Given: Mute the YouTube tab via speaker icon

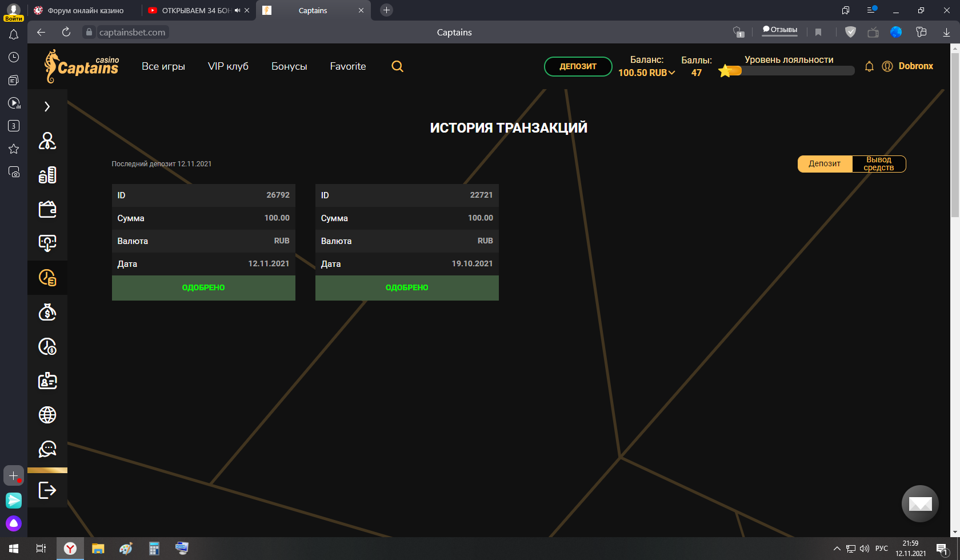Looking at the screenshot, I should click(x=237, y=10).
